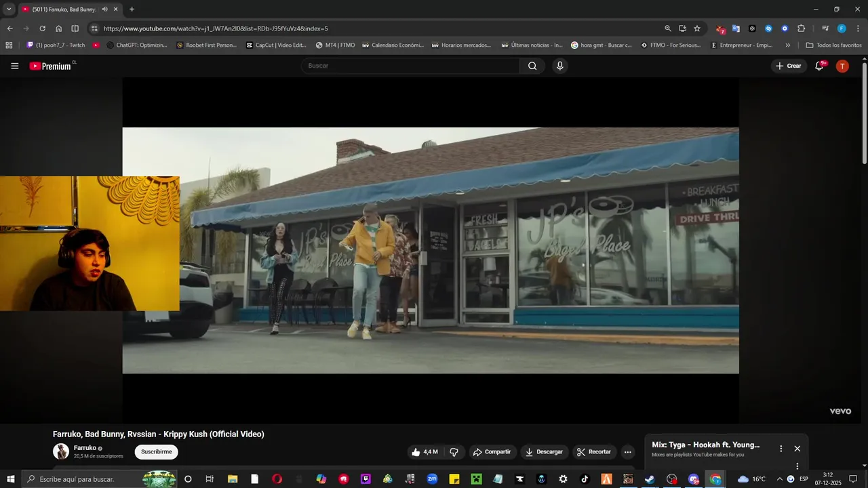868x488 pixels.
Task: Open Shazam extension icon
Action: coord(768,28)
